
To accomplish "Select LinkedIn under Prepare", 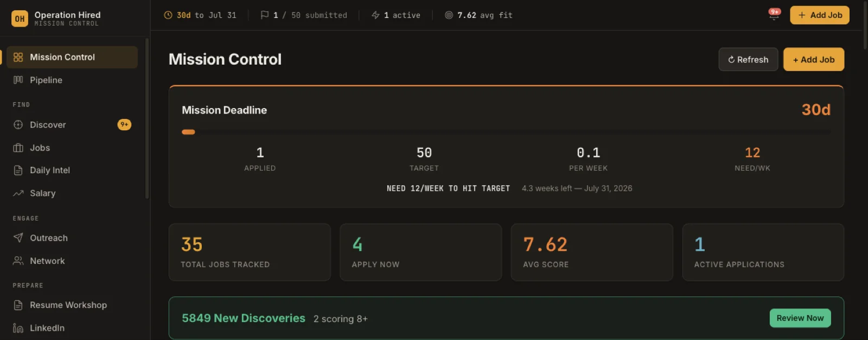I will [72, 328].
